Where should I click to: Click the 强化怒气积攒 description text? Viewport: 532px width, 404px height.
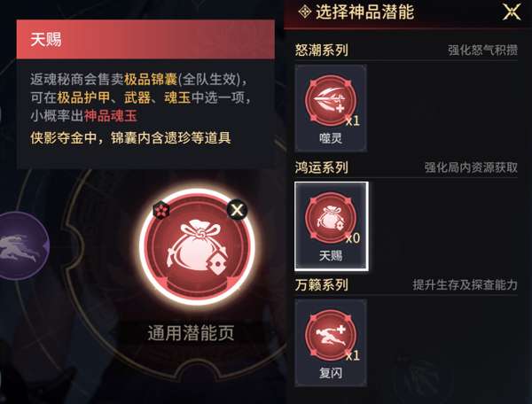click(x=483, y=50)
